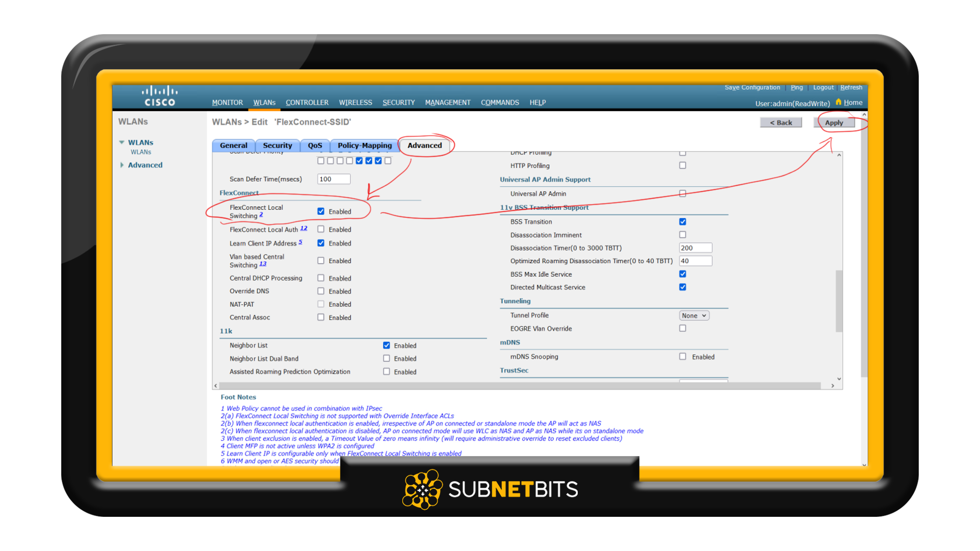This screenshot has width=980, height=551.
Task: Enable Universal AP Admin checkbox
Action: pos(682,193)
